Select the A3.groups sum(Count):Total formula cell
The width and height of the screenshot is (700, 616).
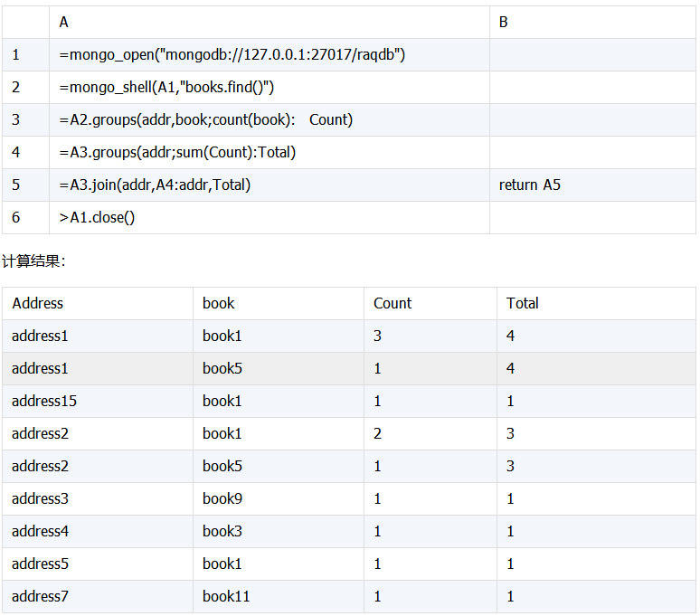(178, 153)
